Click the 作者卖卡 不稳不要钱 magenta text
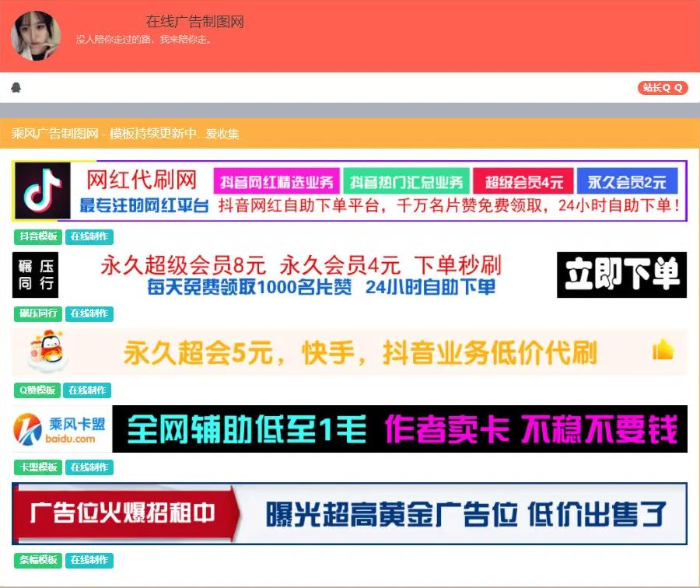 (531, 429)
